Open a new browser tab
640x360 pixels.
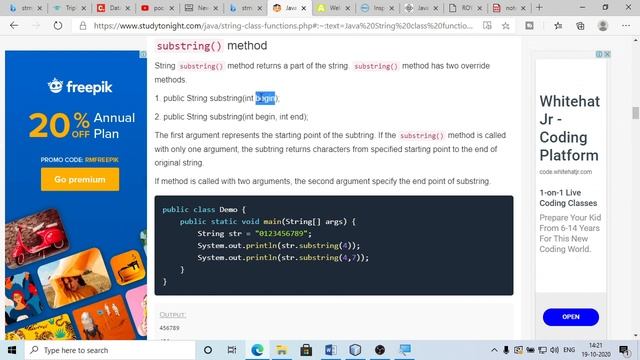click(x=539, y=7)
